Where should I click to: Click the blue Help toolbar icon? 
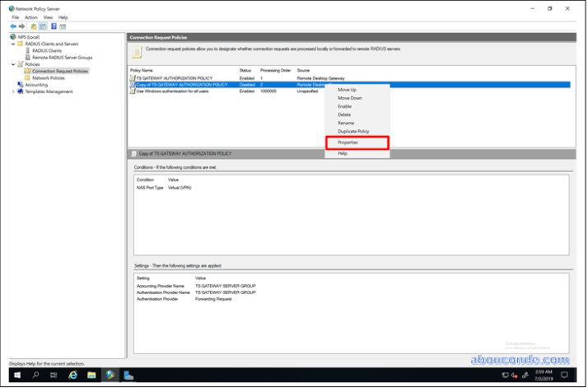[53, 26]
